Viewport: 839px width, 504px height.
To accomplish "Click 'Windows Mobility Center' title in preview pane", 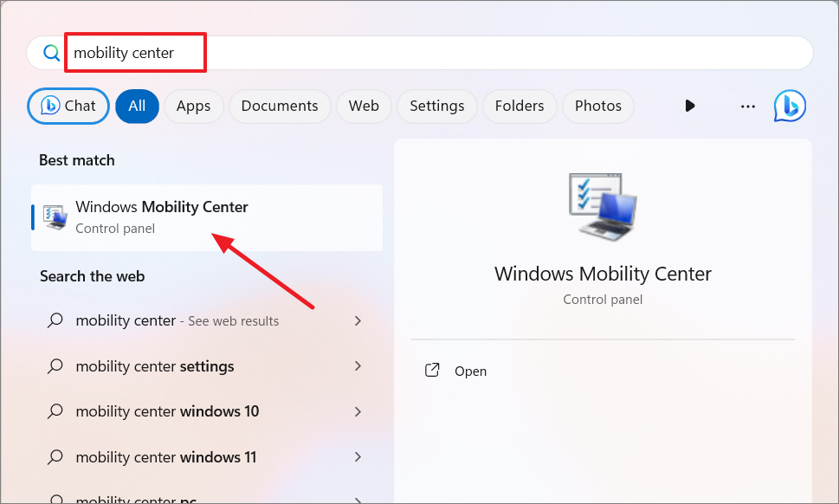I will (603, 274).
